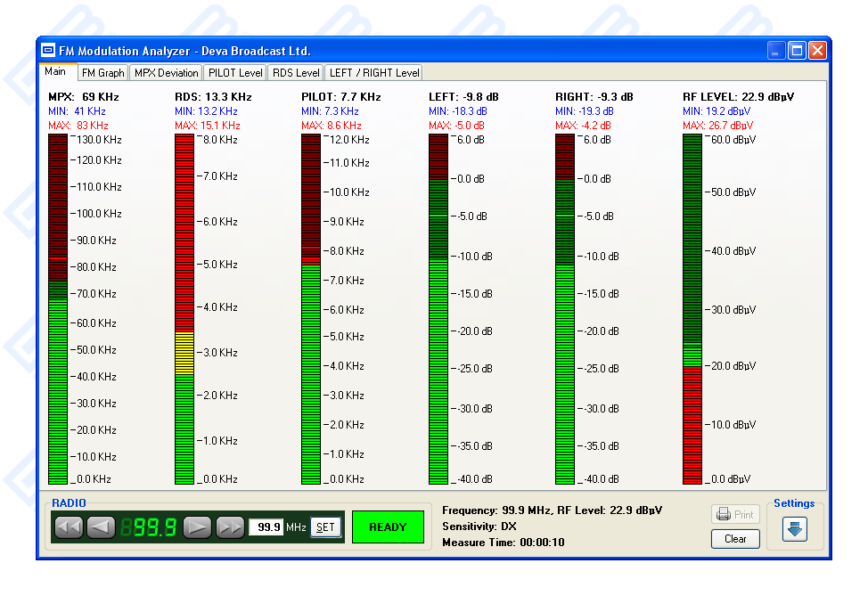Click the green READY status indicator
Screen dimensions: 868x596
click(388, 527)
